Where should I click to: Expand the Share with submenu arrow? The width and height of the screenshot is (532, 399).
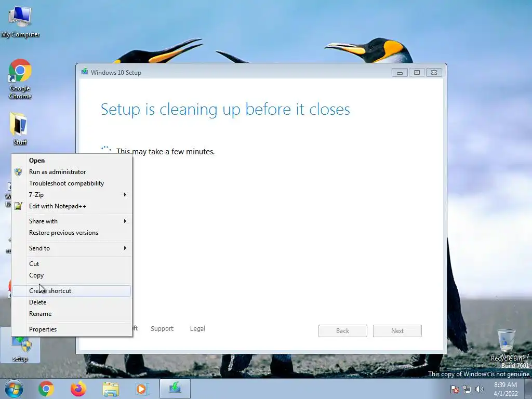click(x=125, y=221)
